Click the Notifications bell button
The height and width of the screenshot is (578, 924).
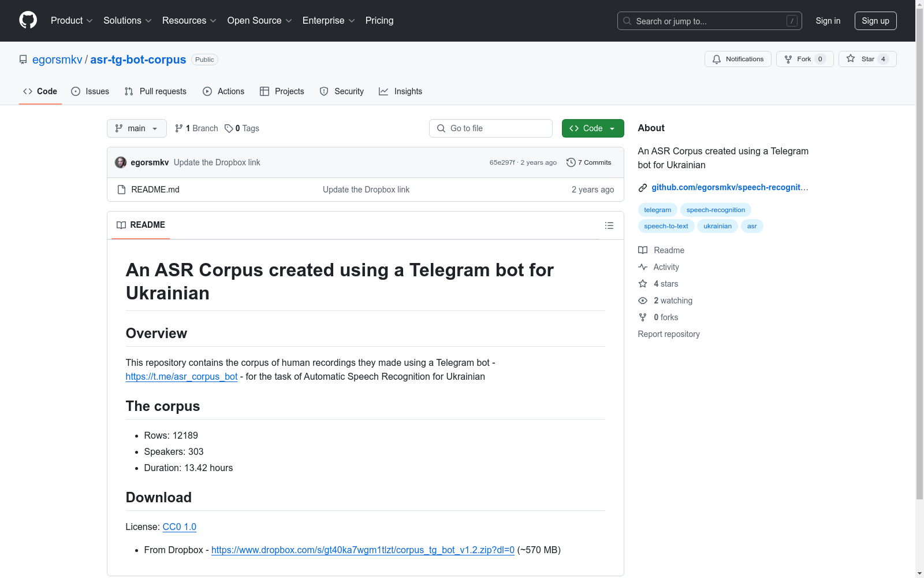coord(737,59)
